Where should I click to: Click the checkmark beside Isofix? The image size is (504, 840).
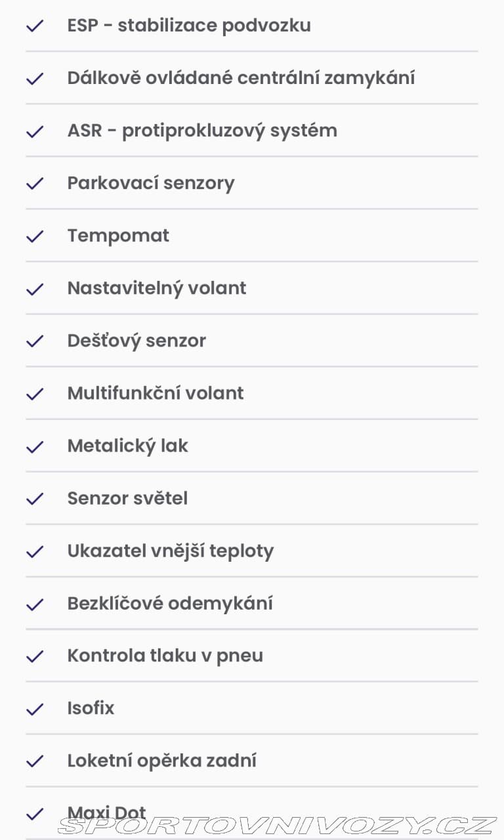(x=35, y=709)
